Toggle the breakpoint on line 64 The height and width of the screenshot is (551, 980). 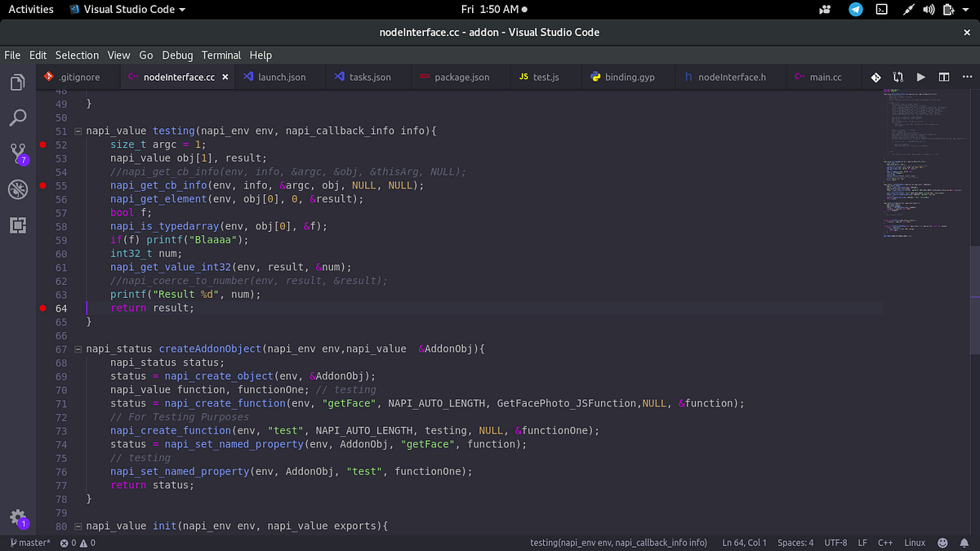click(x=42, y=309)
